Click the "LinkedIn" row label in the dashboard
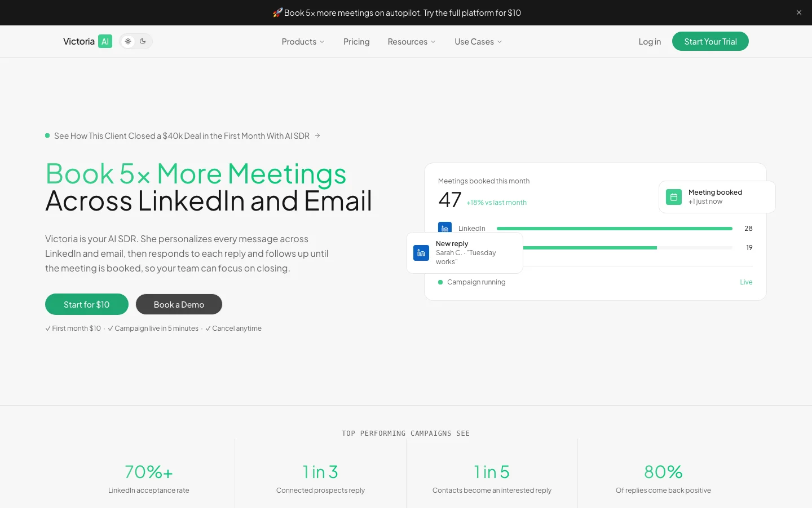This screenshot has width=812, height=508. coord(472,229)
